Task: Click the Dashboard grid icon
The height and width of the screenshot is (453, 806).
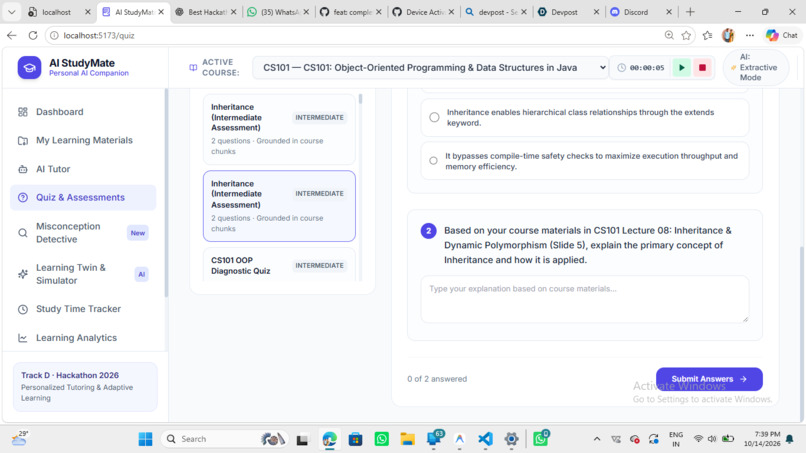Action: pos(23,112)
